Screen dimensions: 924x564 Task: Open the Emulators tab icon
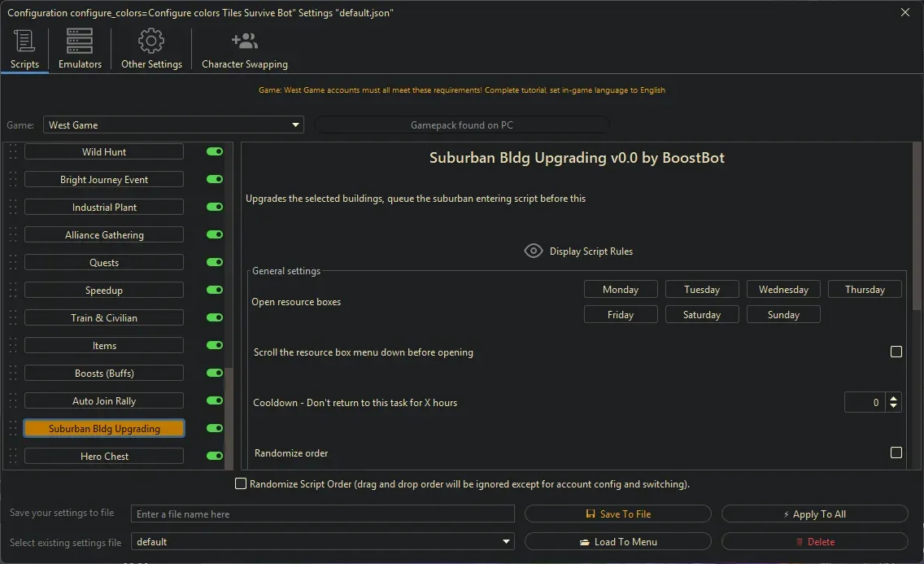(80, 41)
